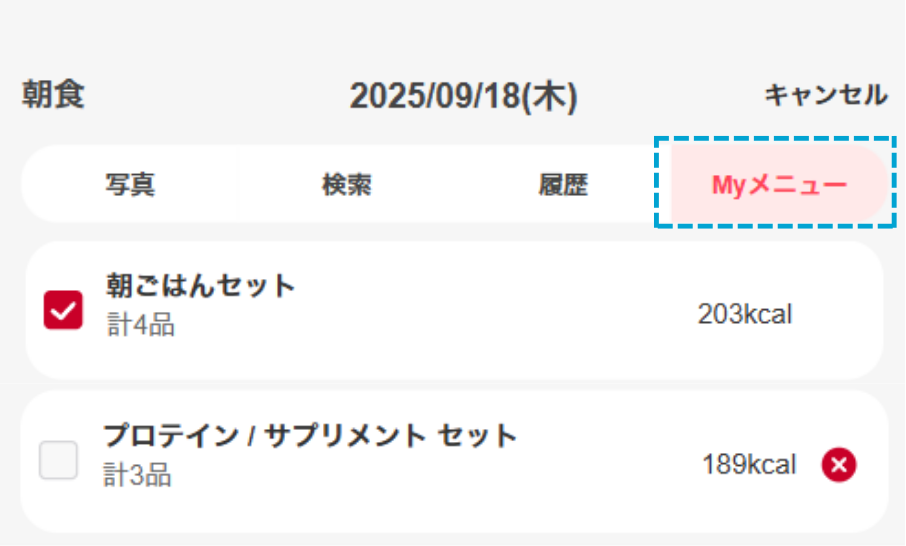This screenshot has height=546, width=906.
Task: Open the プロテイン / サプリメント セット title
Action: tap(310, 436)
